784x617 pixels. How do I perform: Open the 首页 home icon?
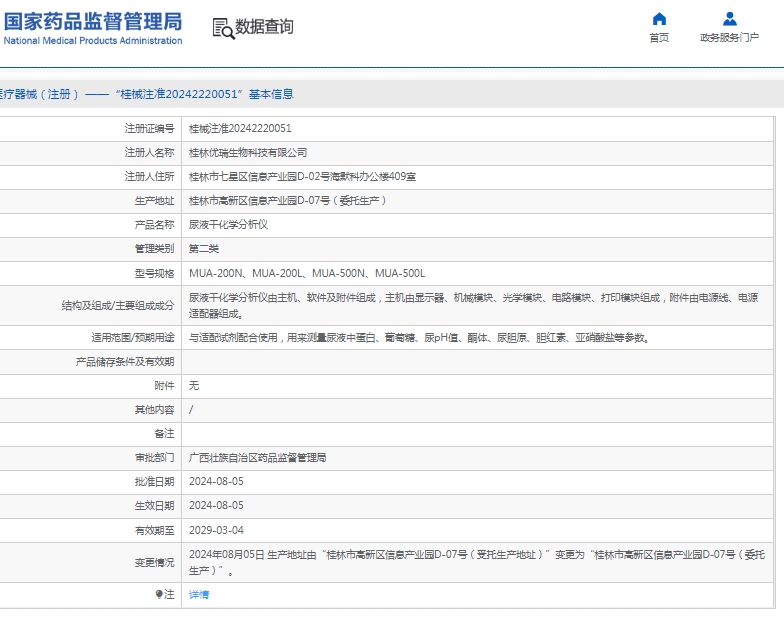point(659,19)
